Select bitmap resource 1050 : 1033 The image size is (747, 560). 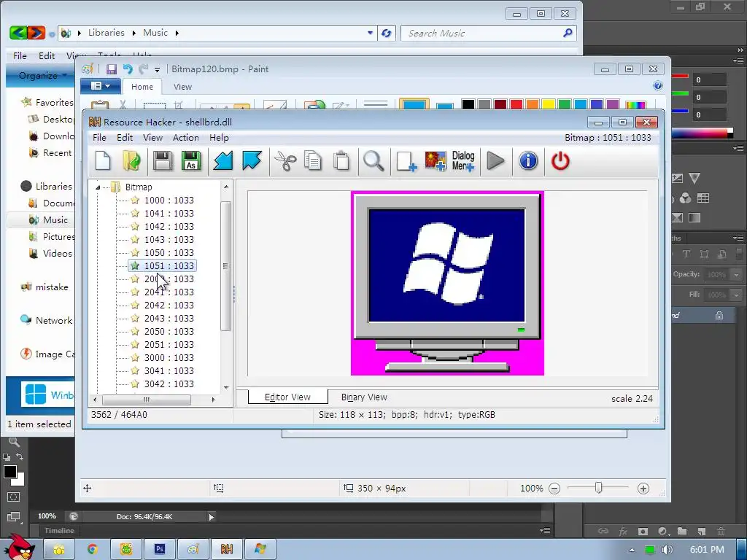(169, 253)
